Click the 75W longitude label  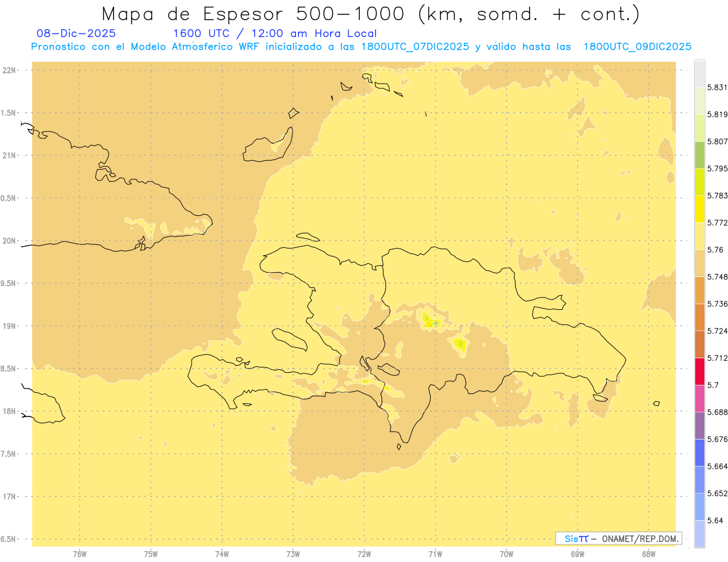tap(150, 554)
